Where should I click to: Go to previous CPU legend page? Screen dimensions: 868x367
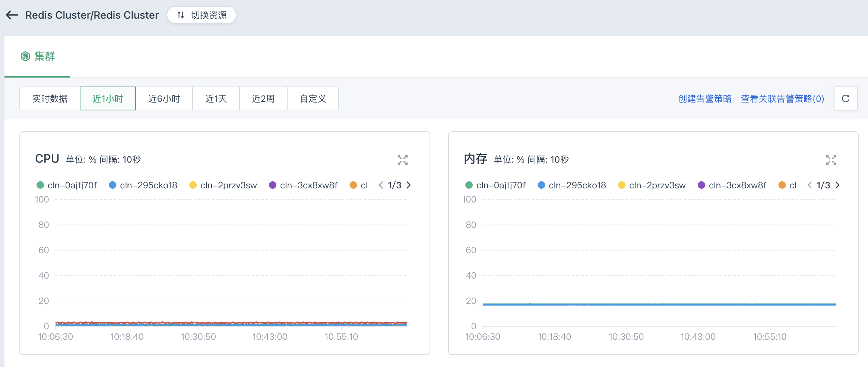tap(381, 185)
